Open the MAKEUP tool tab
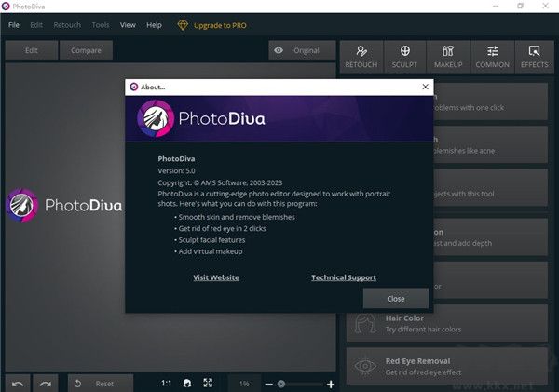 pos(448,57)
